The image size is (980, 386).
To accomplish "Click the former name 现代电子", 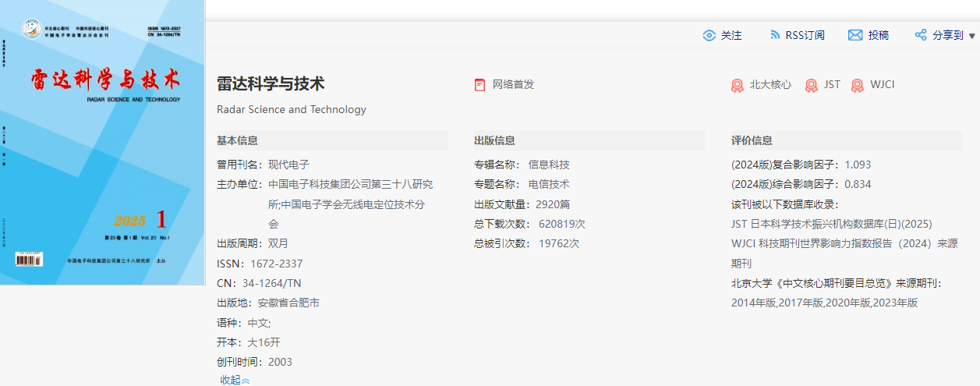I will [288, 165].
